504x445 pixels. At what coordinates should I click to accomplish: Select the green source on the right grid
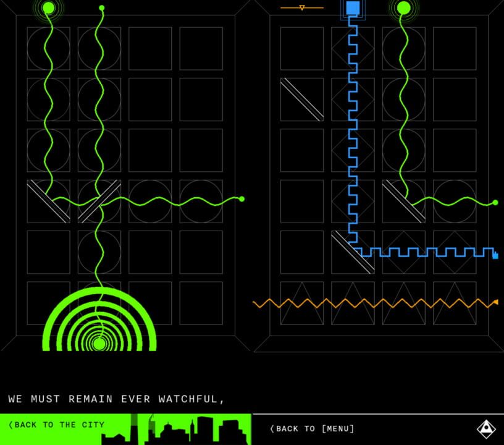coord(403,8)
